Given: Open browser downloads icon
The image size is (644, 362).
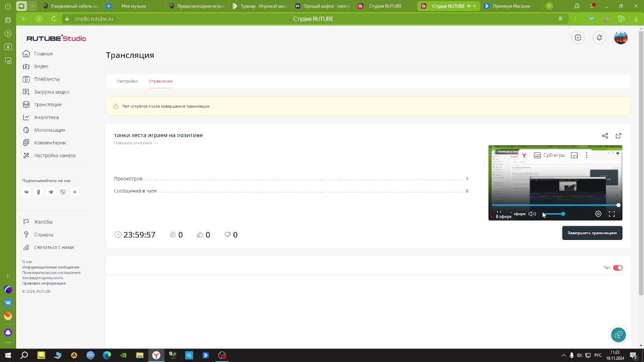Looking at the screenshot, I should (x=636, y=19).
